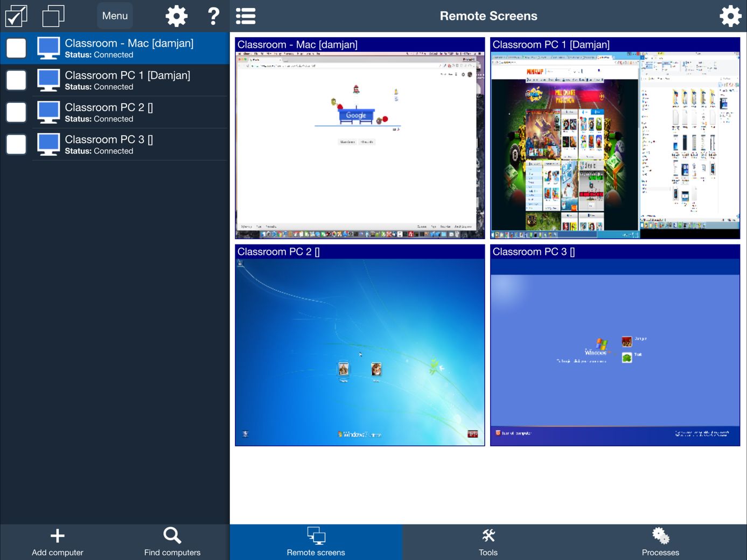747x560 pixels.
Task: Click the select all checkmark icon
Action: pos(16,16)
